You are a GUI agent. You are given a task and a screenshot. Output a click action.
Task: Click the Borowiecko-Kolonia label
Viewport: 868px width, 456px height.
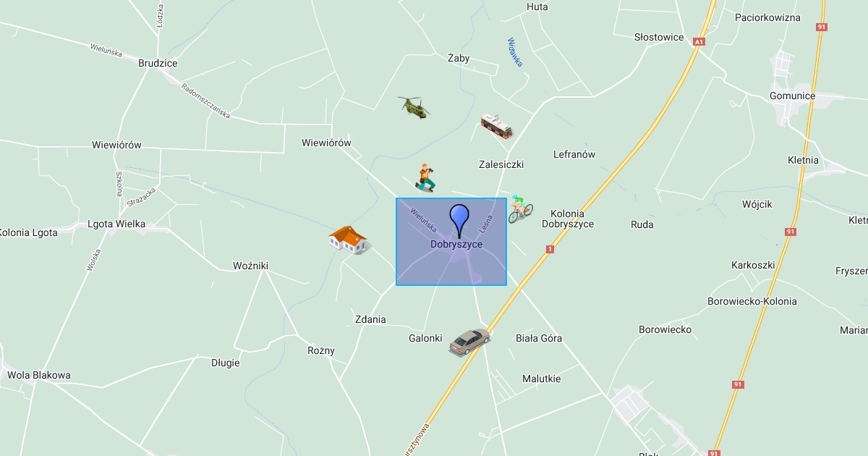pos(752,301)
